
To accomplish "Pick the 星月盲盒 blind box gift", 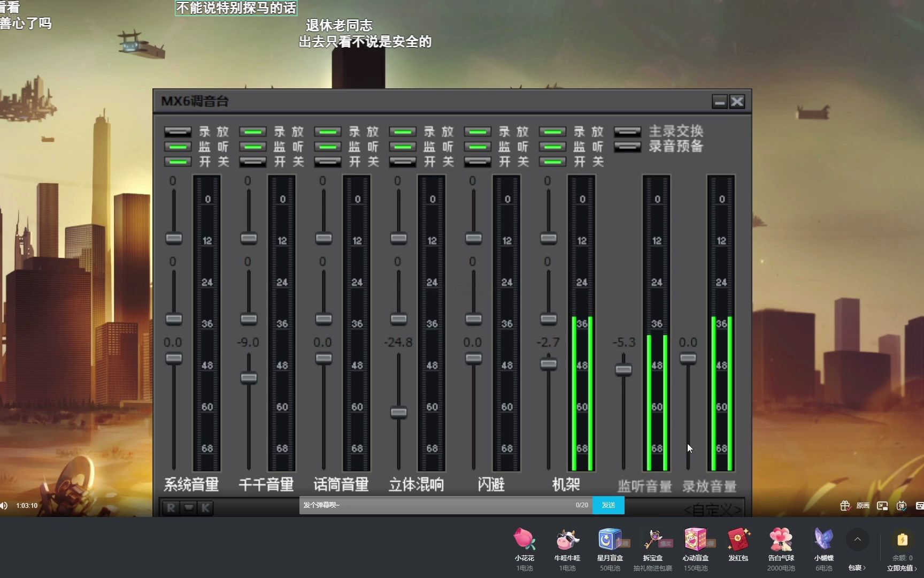I will point(610,539).
